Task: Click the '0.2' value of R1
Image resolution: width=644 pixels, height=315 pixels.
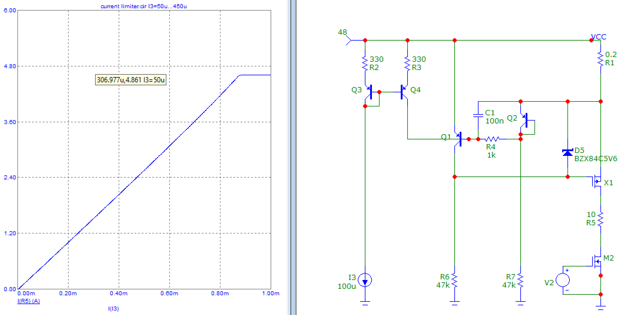Action: click(x=611, y=54)
